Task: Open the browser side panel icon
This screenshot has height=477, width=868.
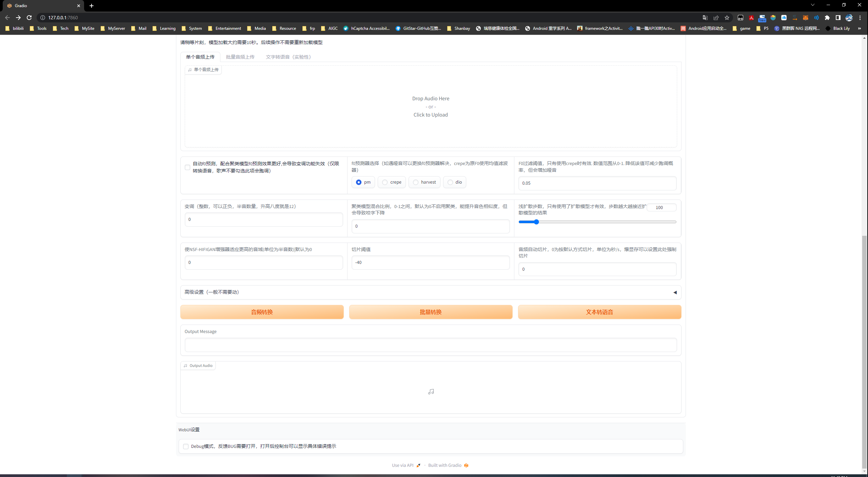Action: (838, 18)
